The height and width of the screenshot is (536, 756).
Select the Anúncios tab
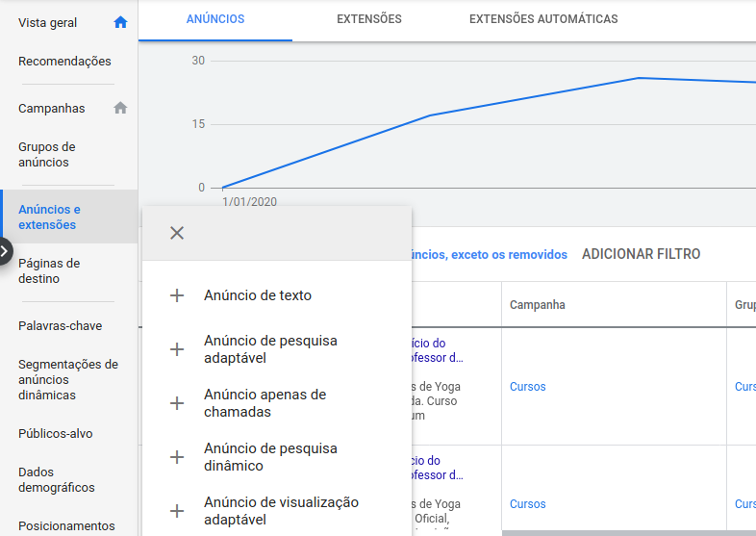215,19
